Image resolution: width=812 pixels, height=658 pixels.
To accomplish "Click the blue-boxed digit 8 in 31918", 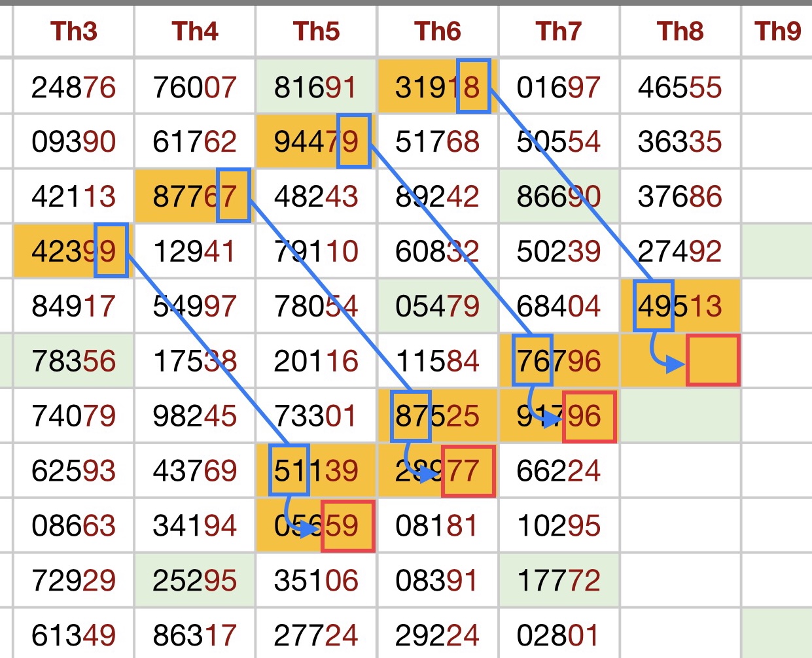I will click(x=474, y=86).
